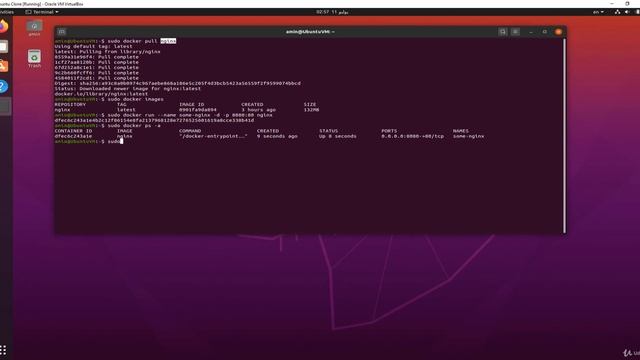Click 'Status: Downloaded newer image' line

tap(128, 89)
